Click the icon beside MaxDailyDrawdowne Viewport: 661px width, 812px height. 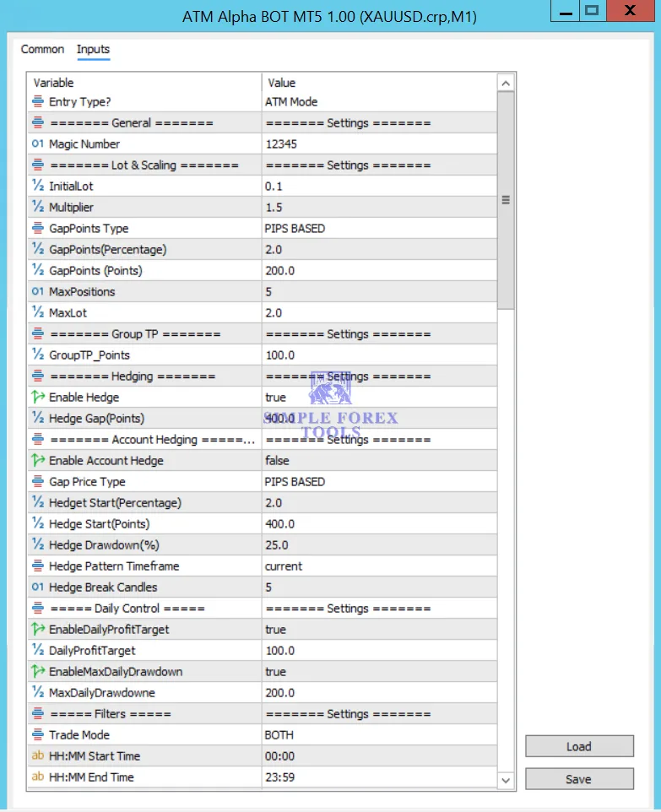click(38, 692)
